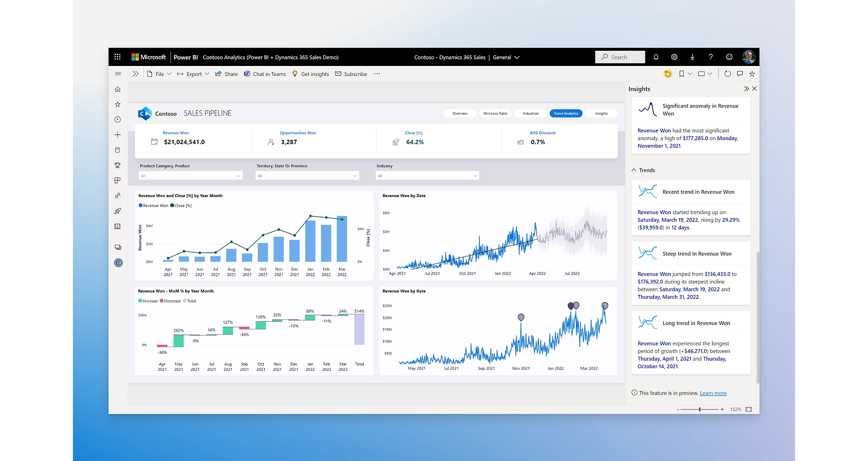Viewport: 868px width, 461px height.
Task: Open the comments speech bubble icon
Action: [740, 74]
